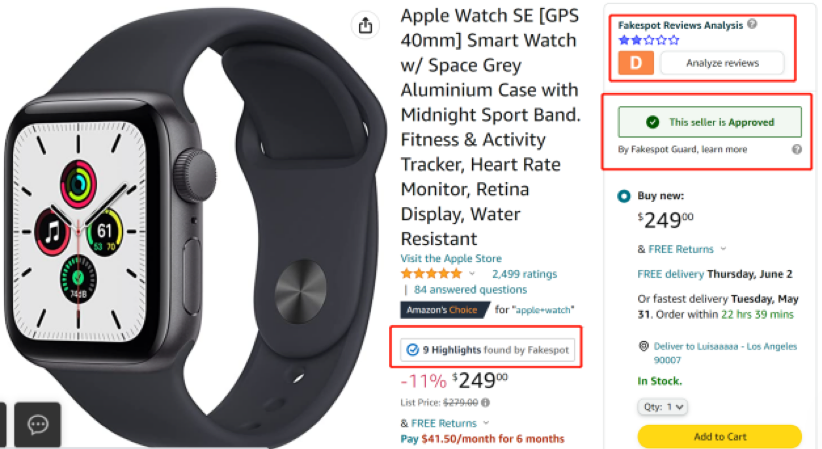Image resolution: width=822 pixels, height=449 pixels.
Task: Click Fakespot Guard question mark icon
Action: pos(797,149)
